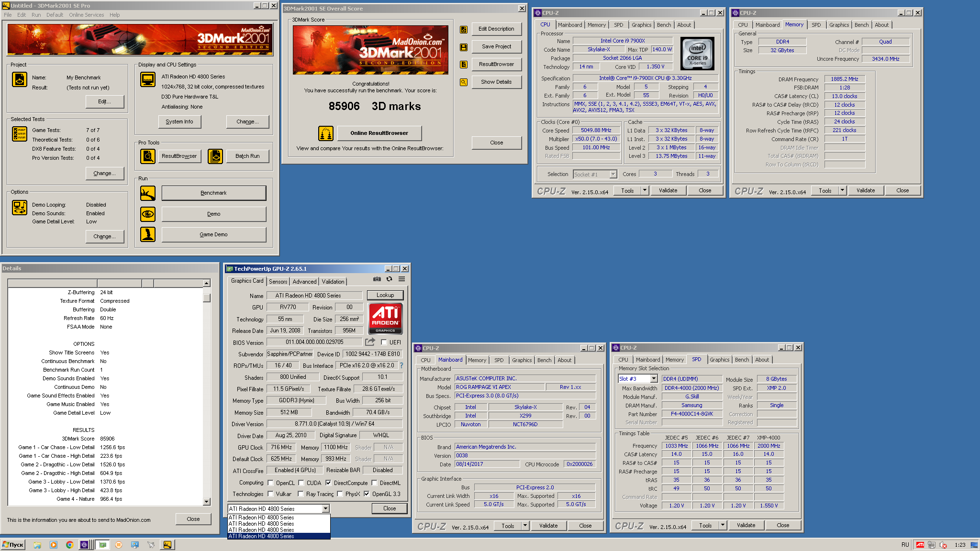Click the Options loop-and-sound icon
Viewport: 980px width, 551px height.
[x=20, y=208]
